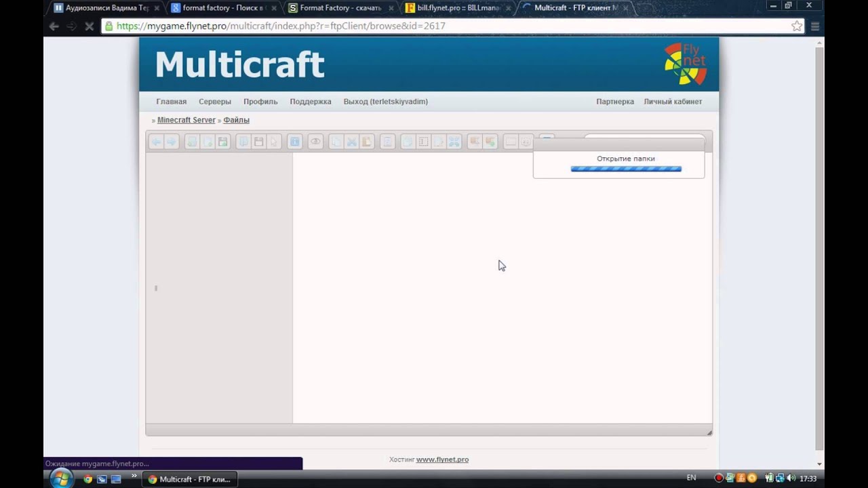Click the Copy toolbar icon
The height and width of the screenshot is (488, 868).
click(x=336, y=142)
